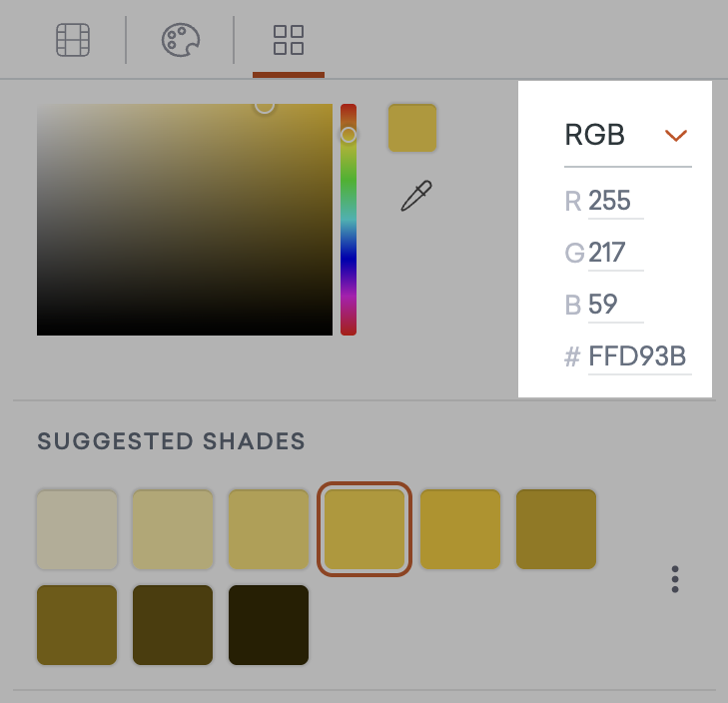Click the G value field showing 217
Image resolution: width=728 pixels, height=703 pixels.
(x=615, y=253)
